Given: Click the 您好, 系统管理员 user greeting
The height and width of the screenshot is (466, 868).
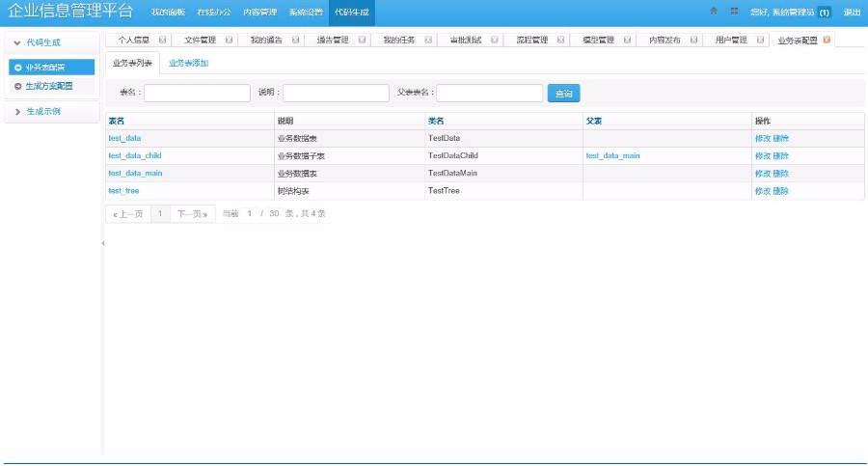Looking at the screenshot, I should pos(782,13).
